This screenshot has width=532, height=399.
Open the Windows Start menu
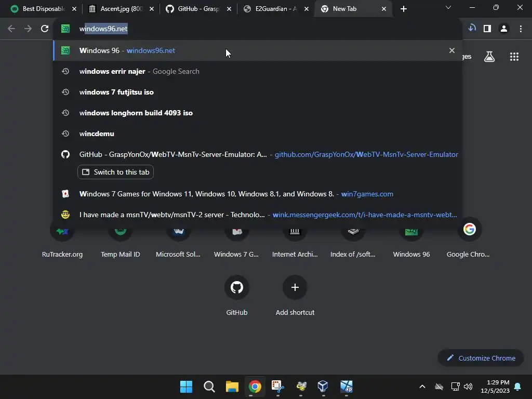tap(186, 387)
